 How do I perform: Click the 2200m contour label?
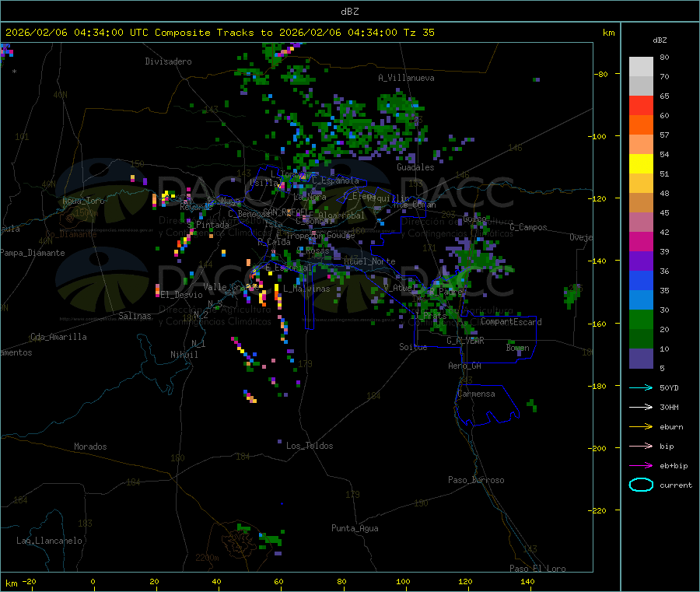[x=207, y=558]
